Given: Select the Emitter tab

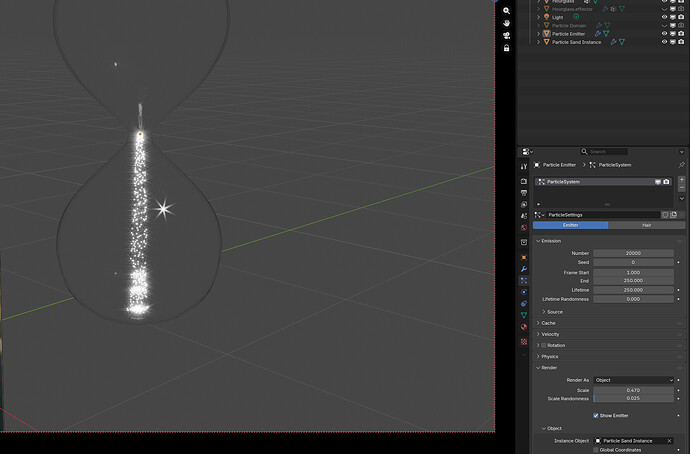Looking at the screenshot, I should click(x=571, y=225).
